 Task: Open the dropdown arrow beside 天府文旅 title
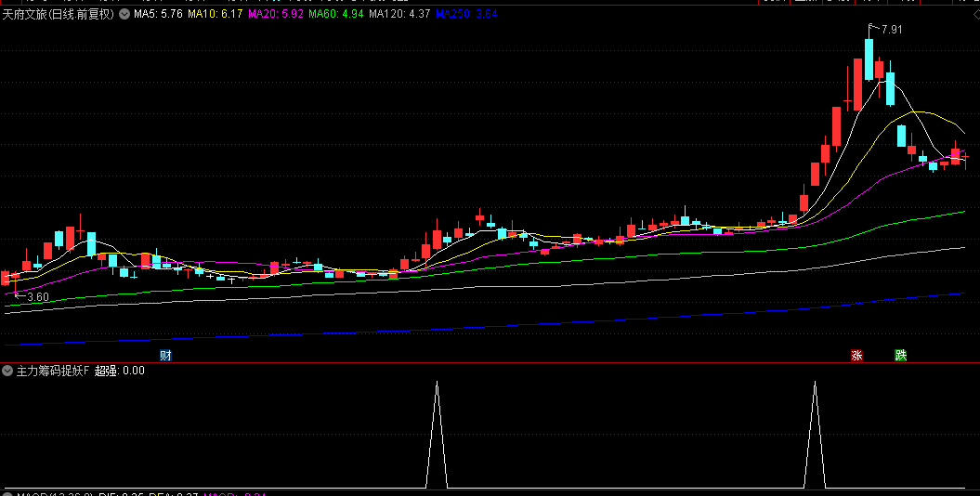124,14
